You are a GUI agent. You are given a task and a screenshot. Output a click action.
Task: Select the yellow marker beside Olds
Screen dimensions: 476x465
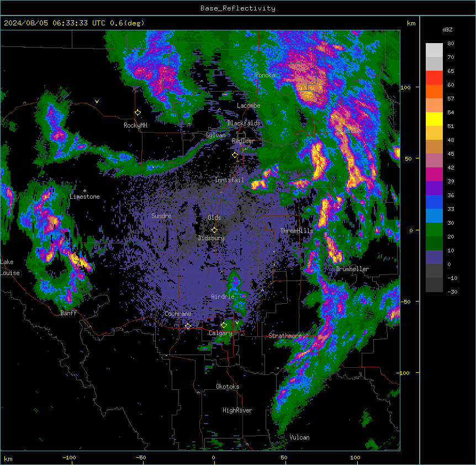[x=215, y=230]
